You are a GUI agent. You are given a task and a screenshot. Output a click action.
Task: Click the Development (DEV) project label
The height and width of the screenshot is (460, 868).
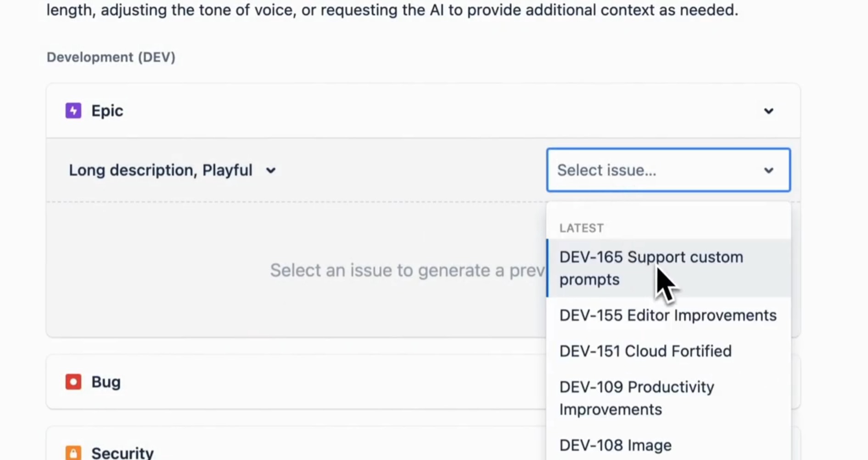tap(111, 57)
